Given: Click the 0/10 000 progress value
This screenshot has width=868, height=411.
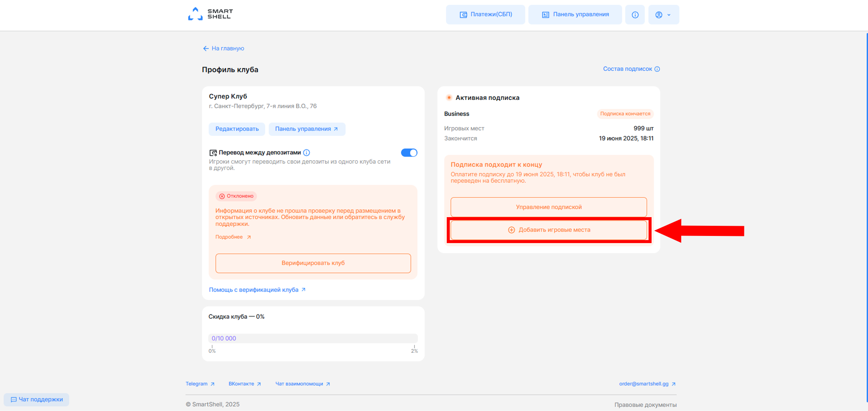Looking at the screenshot, I should (224, 338).
